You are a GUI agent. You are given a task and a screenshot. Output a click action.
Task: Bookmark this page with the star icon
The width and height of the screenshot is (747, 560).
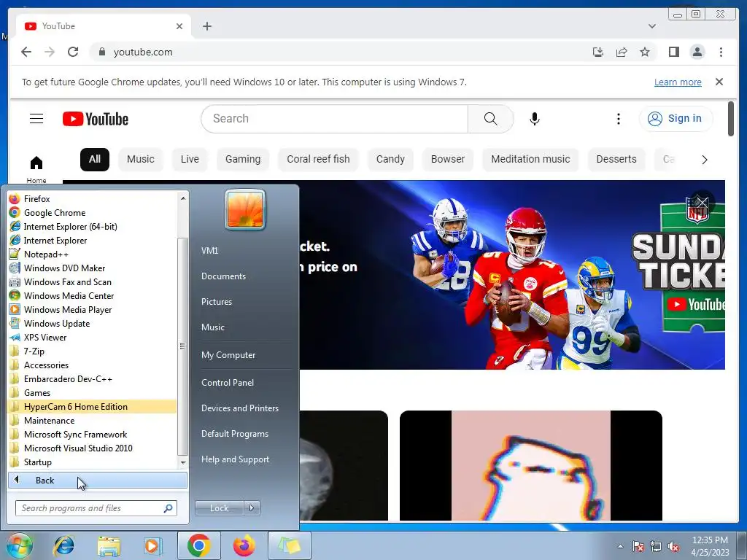click(645, 52)
